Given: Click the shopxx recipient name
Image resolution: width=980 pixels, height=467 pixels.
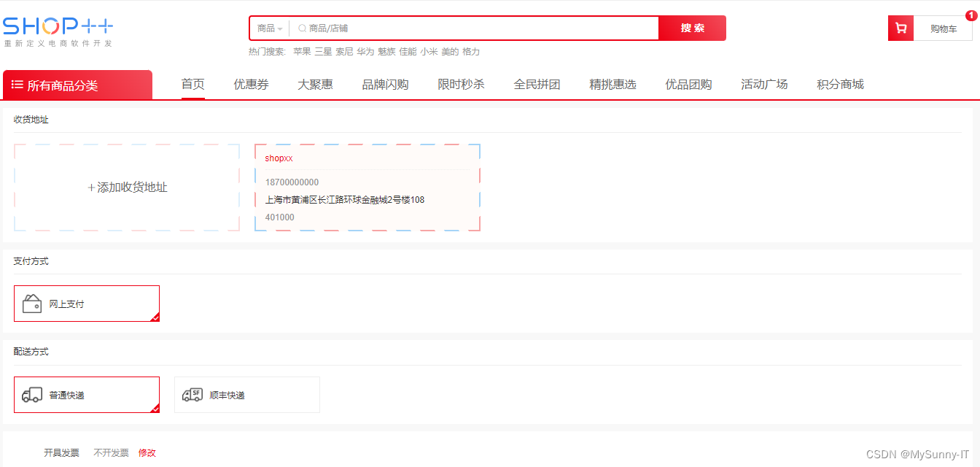Looking at the screenshot, I should (279, 158).
